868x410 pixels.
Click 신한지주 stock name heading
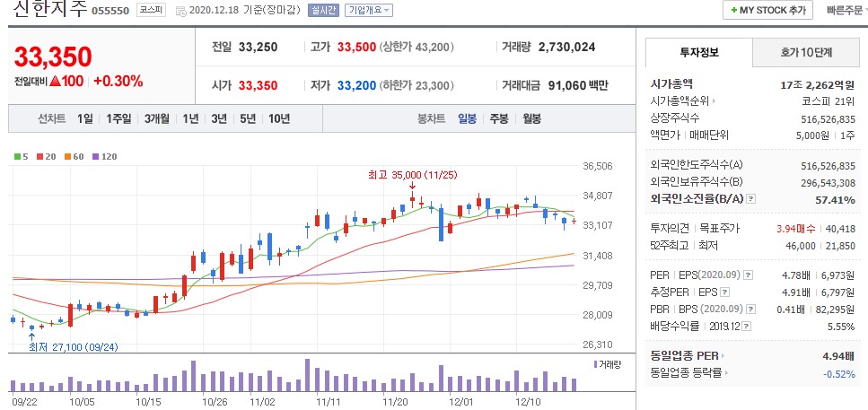click(48, 8)
